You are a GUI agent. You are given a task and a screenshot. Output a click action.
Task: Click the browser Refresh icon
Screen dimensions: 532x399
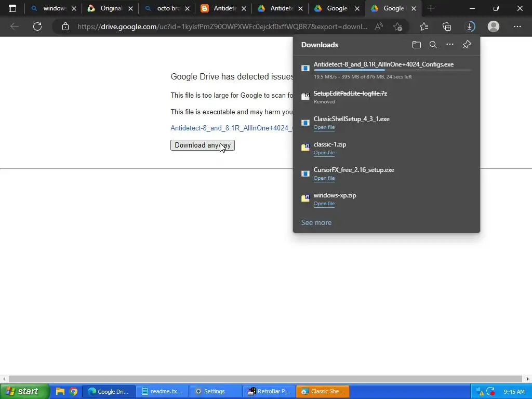pos(37,26)
